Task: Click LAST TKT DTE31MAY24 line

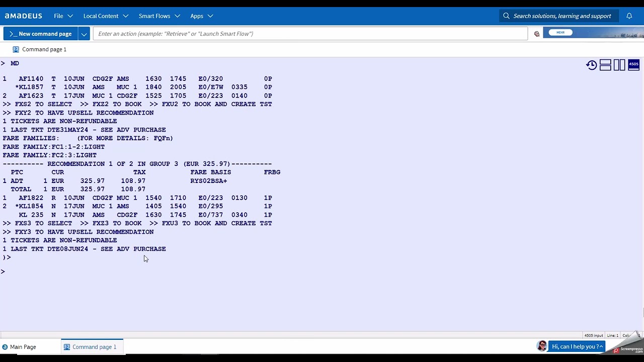Action: coord(84,130)
